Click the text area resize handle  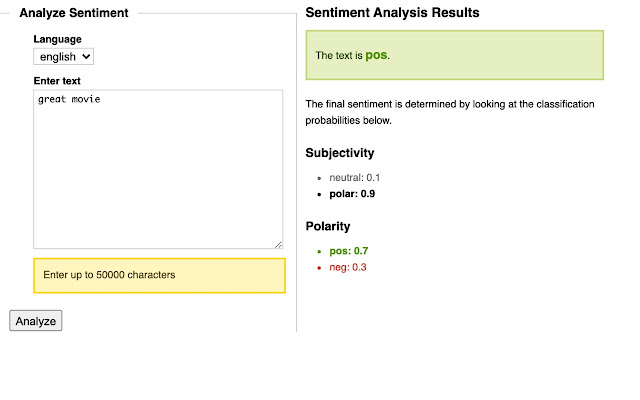[x=278, y=243]
